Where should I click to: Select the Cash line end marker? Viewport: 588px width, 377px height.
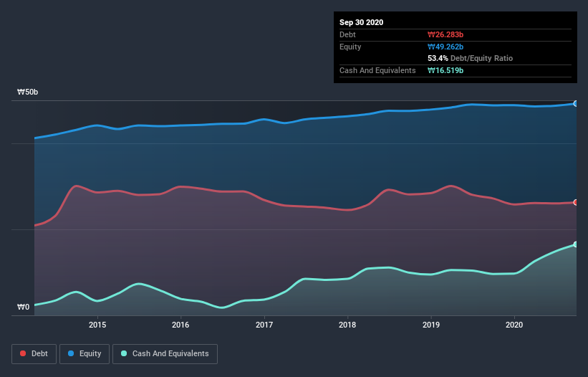[576, 244]
